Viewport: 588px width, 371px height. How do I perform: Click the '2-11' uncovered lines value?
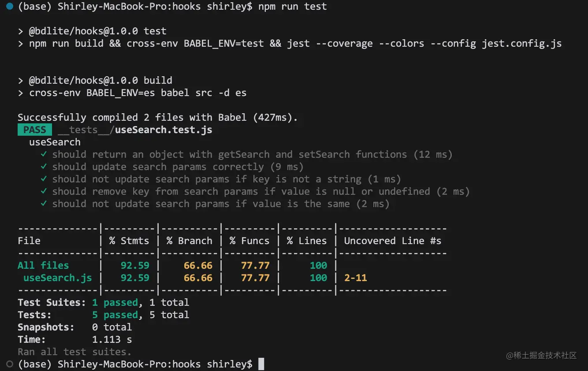coord(356,278)
